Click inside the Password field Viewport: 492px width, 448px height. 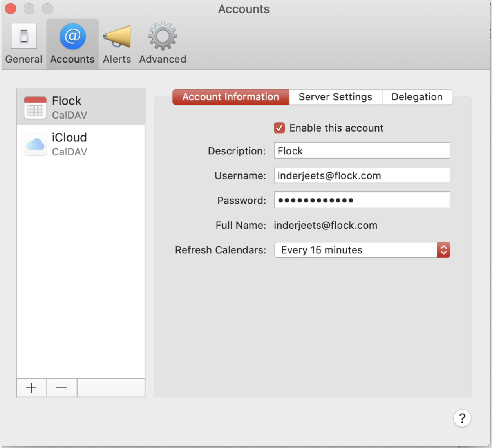[362, 200]
